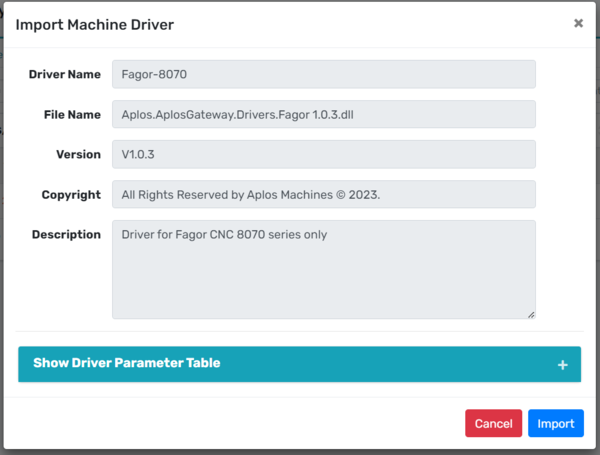This screenshot has width=600, height=455.
Task: Click empty space below the description text
Action: (x=323, y=285)
